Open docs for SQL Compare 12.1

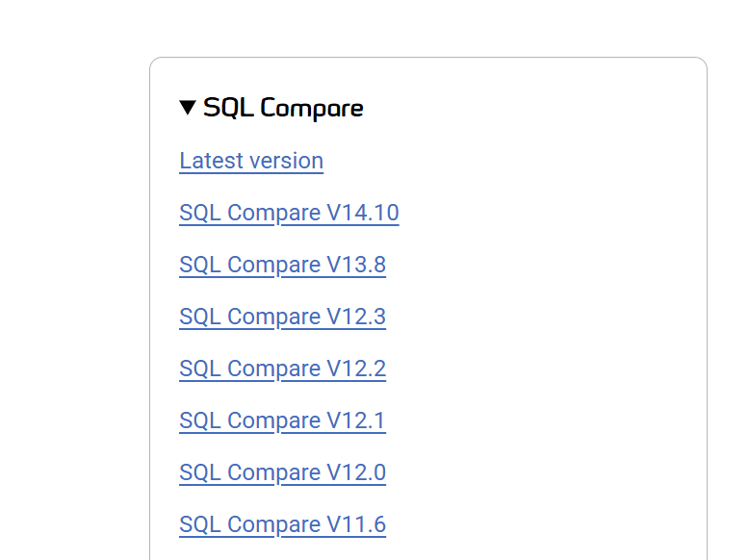(282, 420)
